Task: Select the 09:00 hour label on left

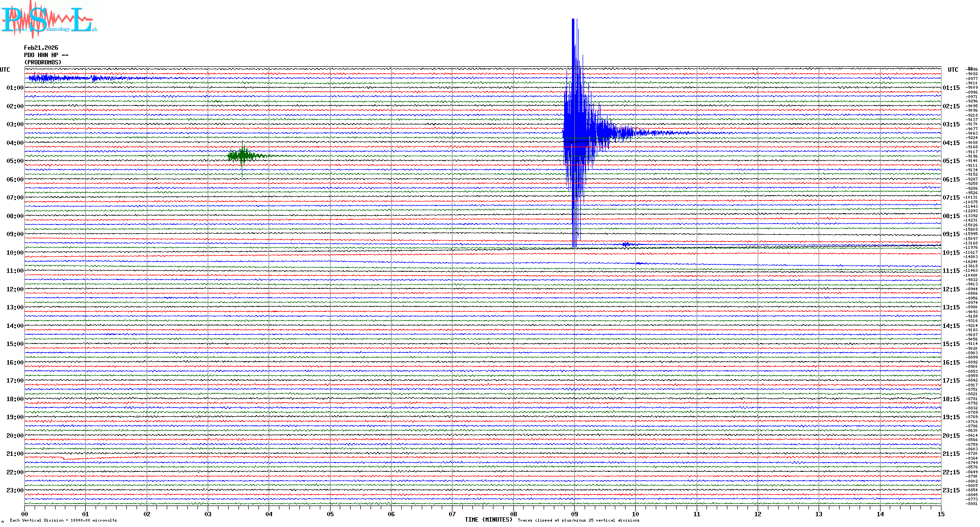Action: (x=15, y=234)
